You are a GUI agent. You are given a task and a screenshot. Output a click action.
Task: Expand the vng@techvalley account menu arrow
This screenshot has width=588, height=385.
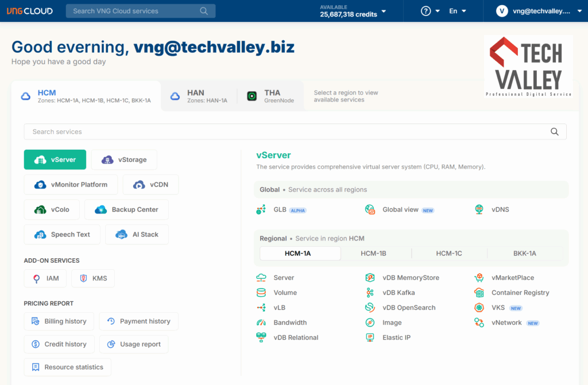(579, 11)
